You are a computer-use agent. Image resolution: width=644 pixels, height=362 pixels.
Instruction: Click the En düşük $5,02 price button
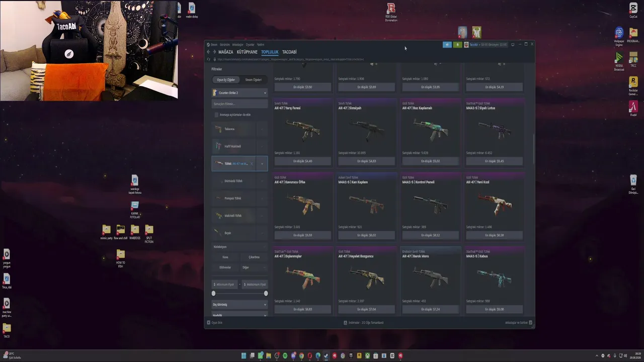coord(430,161)
